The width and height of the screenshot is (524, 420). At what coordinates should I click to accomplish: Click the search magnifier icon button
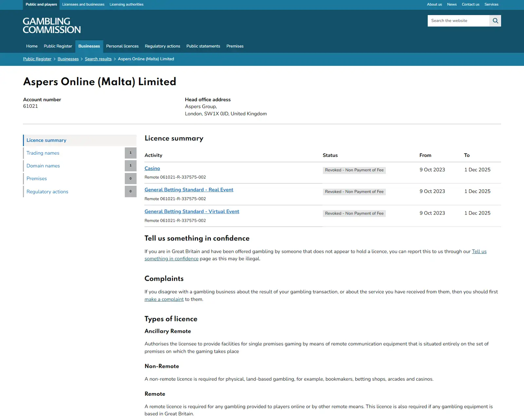(495, 21)
